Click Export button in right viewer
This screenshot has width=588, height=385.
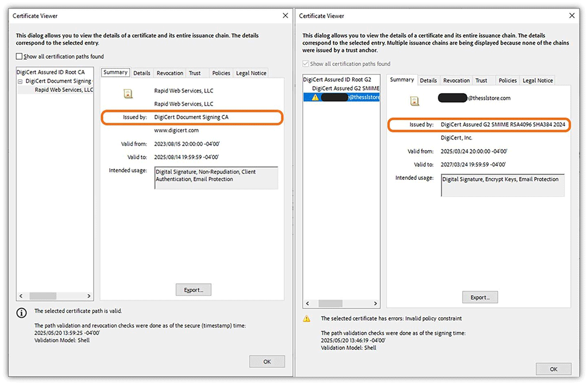[480, 297]
